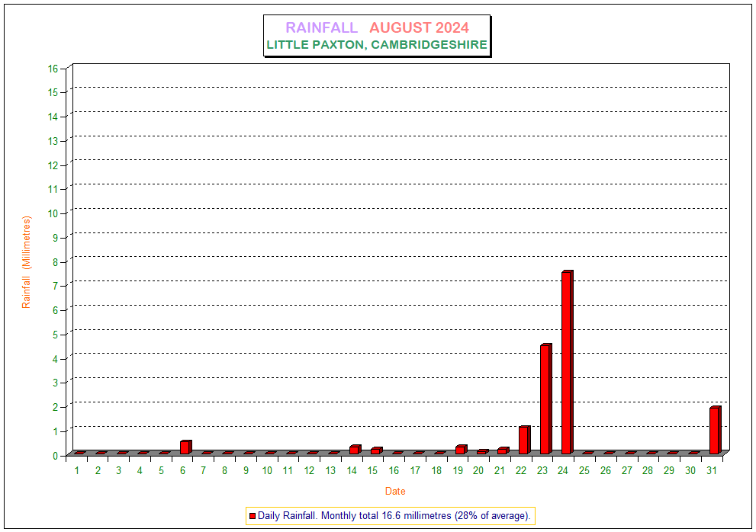The width and height of the screenshot is (756, 532).
Task: Click the tallest rainfall bar for date 24
Action: (567, 362)
